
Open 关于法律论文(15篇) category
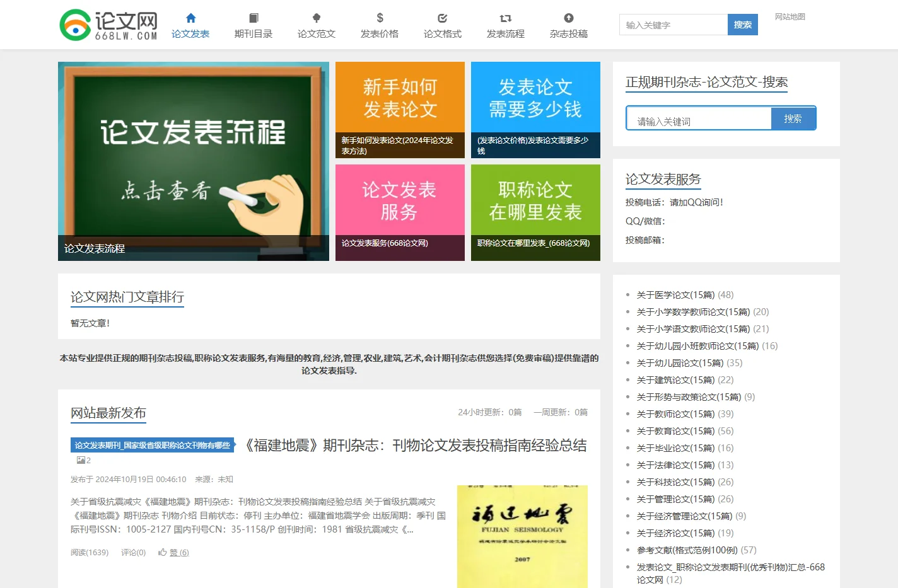click(675, 465)
